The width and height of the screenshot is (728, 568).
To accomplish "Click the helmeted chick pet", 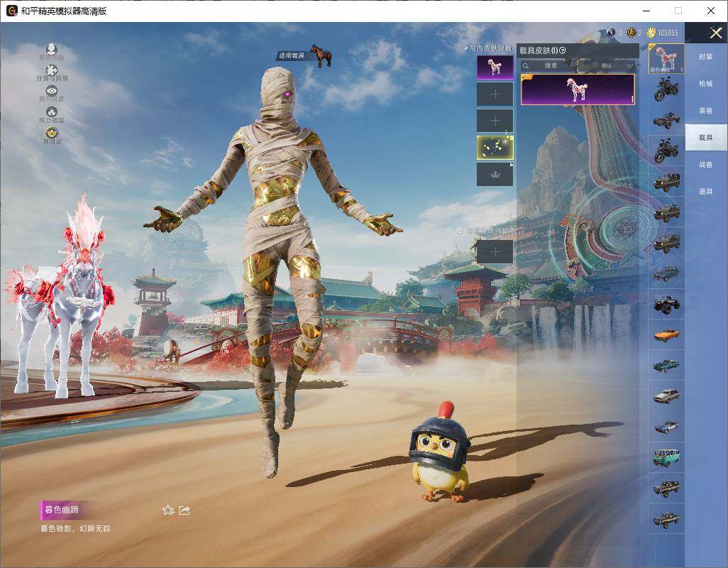I will (x=440, y=453).
